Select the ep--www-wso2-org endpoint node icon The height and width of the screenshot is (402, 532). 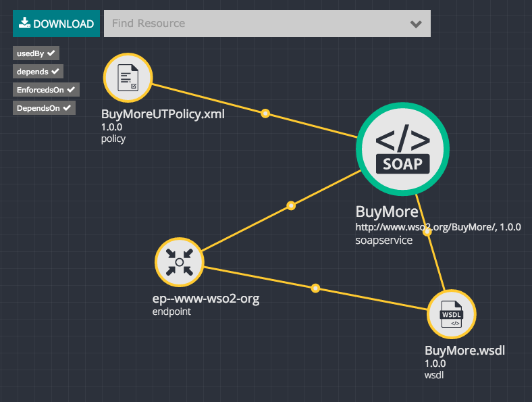pos(179,262)
